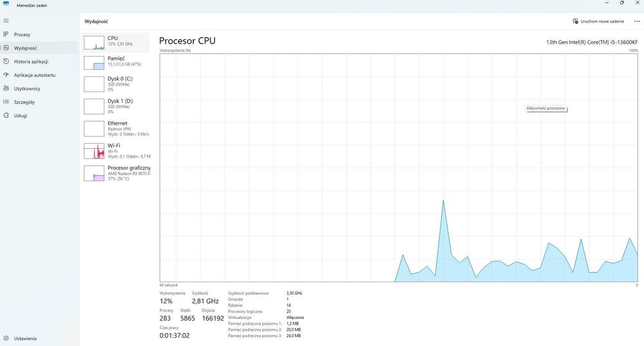
Task: Click the Użytkownicy people icon
Action: 6,88
